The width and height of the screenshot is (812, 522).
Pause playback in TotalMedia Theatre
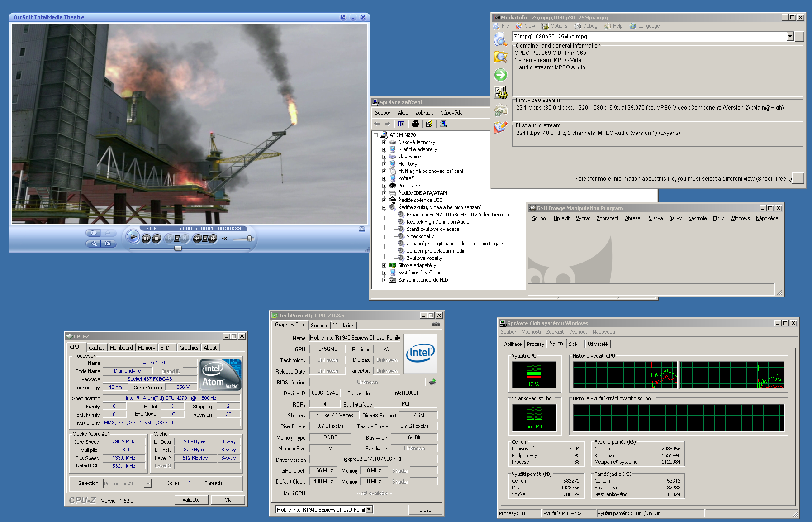146,238
